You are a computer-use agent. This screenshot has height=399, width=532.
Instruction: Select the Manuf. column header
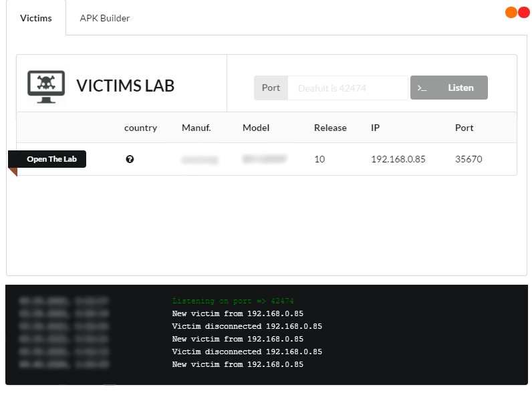(x=196, y=128)
